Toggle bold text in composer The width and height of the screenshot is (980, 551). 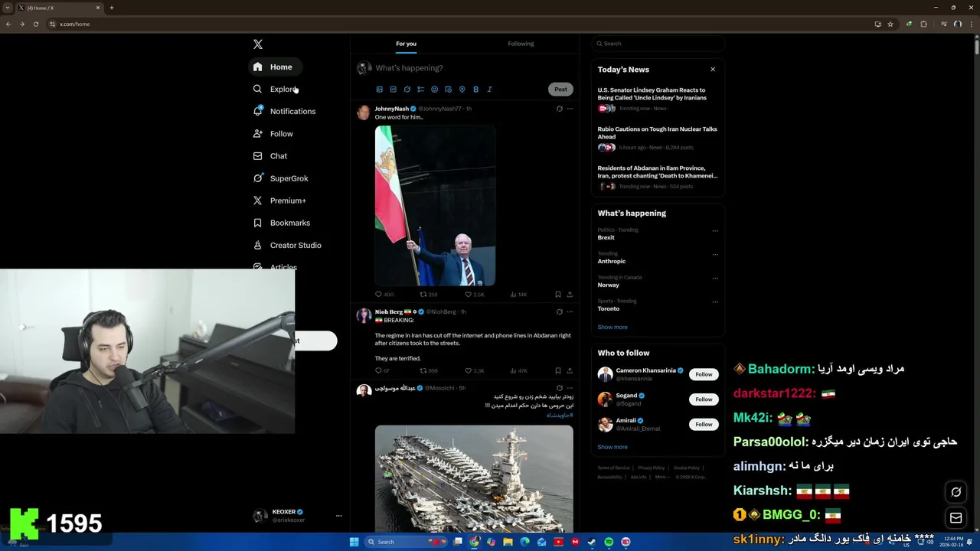pyautogui.click(x=475, y=90)
